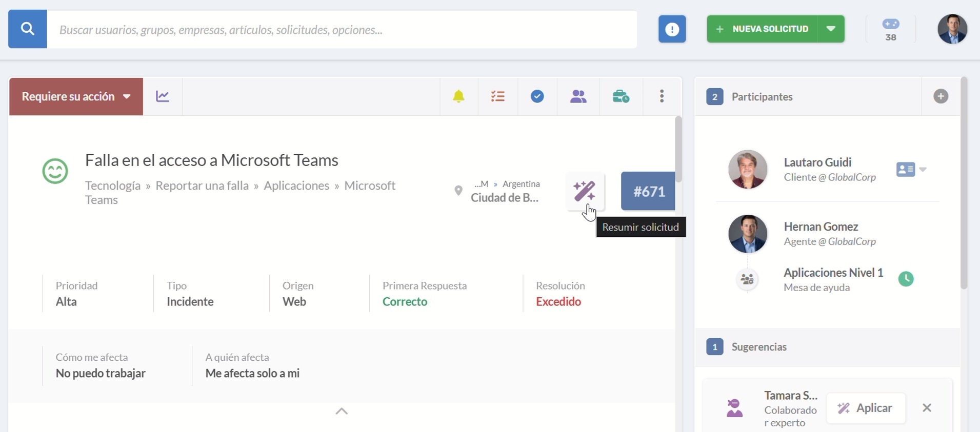Screen dimensions: 980x432
Task: Click the Me afecta solo a mi value
Action: point(252,373)
